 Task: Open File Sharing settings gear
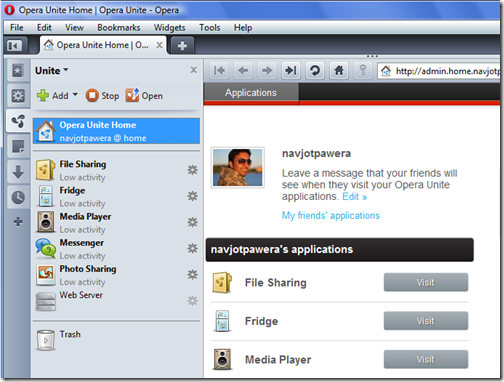tap(192, 170)
